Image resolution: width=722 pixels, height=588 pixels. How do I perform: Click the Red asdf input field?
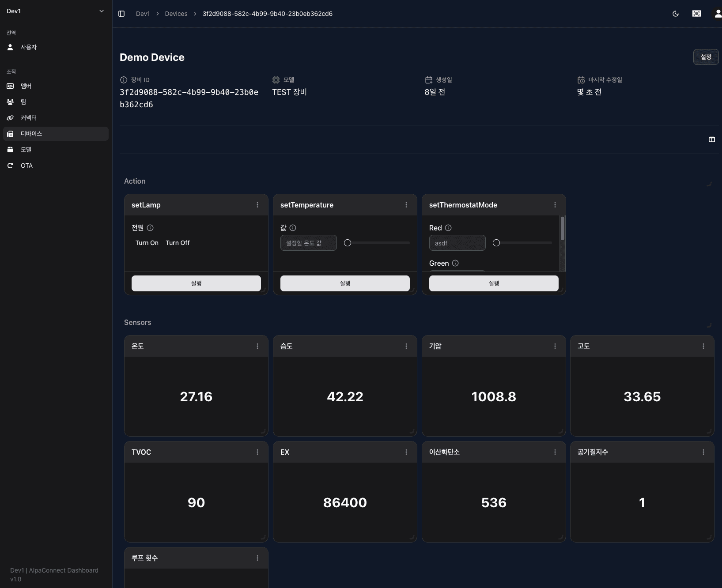pyautogui.click(x=457, y=243)
